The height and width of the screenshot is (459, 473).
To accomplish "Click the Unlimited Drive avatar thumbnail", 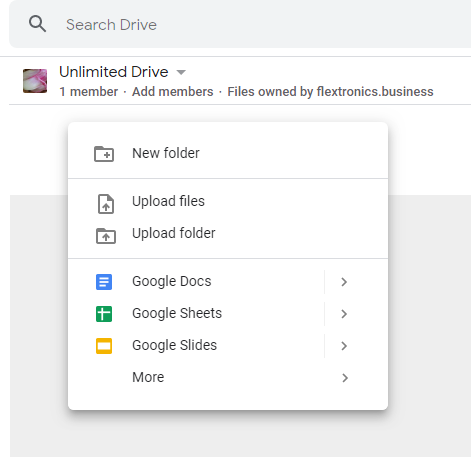I will tap(35, 81).
